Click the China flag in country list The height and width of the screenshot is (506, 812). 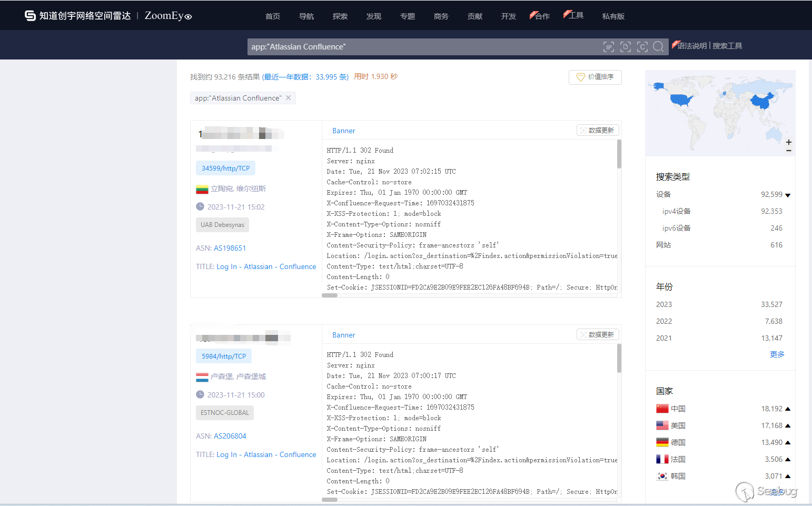click(x=662, y=409)
